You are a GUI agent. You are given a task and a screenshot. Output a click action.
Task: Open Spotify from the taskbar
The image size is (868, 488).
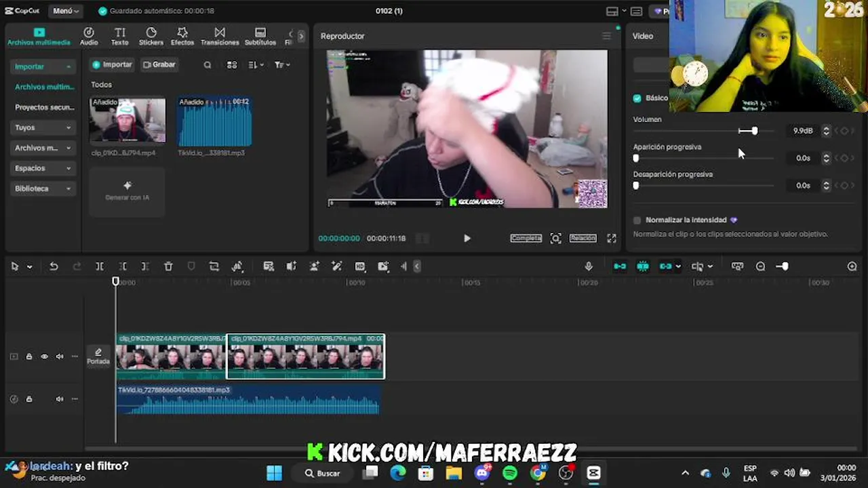(x=510, y=473)
